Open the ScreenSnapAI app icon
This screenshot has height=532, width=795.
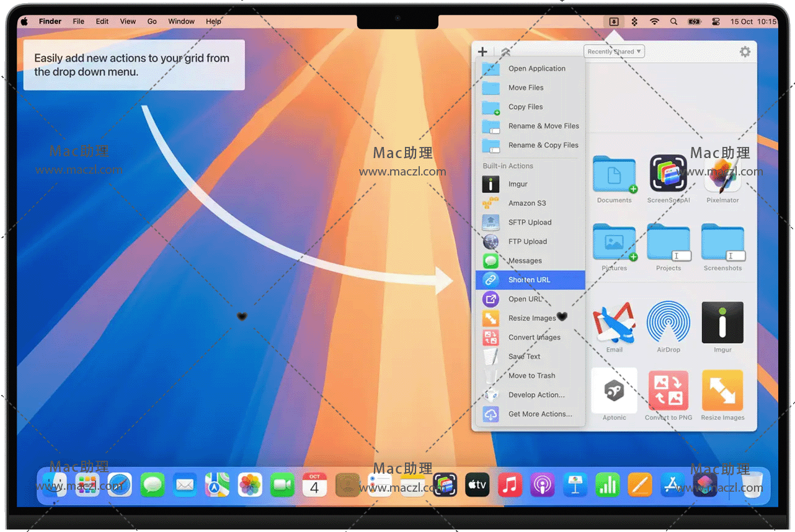pyautogui.click(x=668, y=174)
